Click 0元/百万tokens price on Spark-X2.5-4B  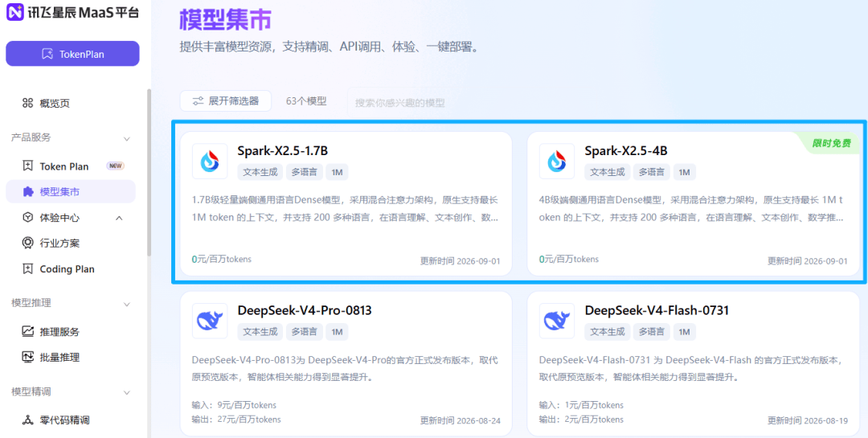click(x=568, y=259)
